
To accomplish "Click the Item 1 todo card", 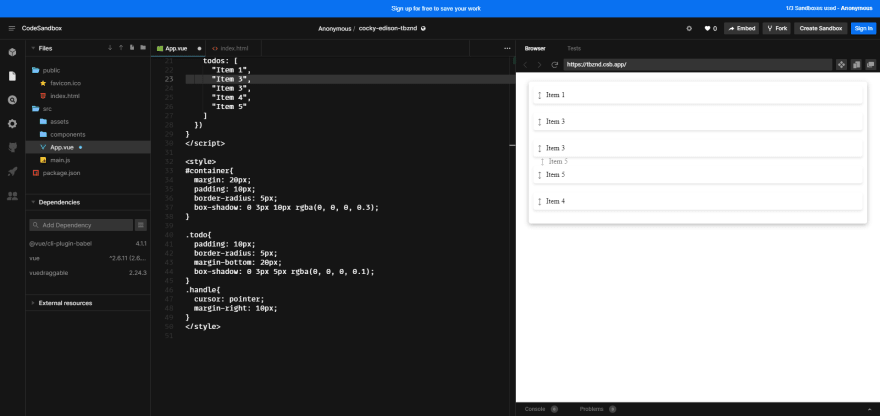I will point(698,95).
